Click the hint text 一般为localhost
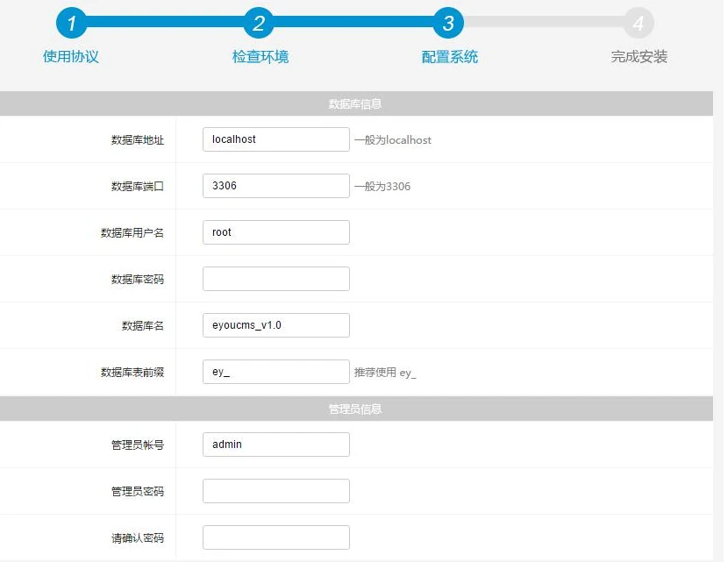 tap(393, 139)
